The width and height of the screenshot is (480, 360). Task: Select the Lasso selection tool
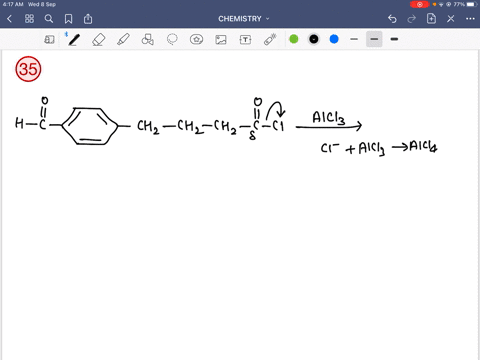(x=172, y=39)
